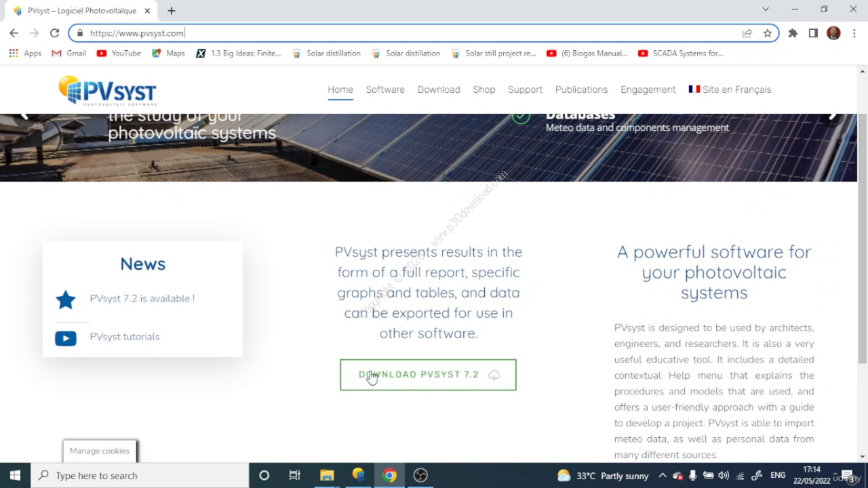The height and width of the screenshot is (488, 868).
Task: Open the 33°C Partly sunny weather widget
Action: point(603,476)
